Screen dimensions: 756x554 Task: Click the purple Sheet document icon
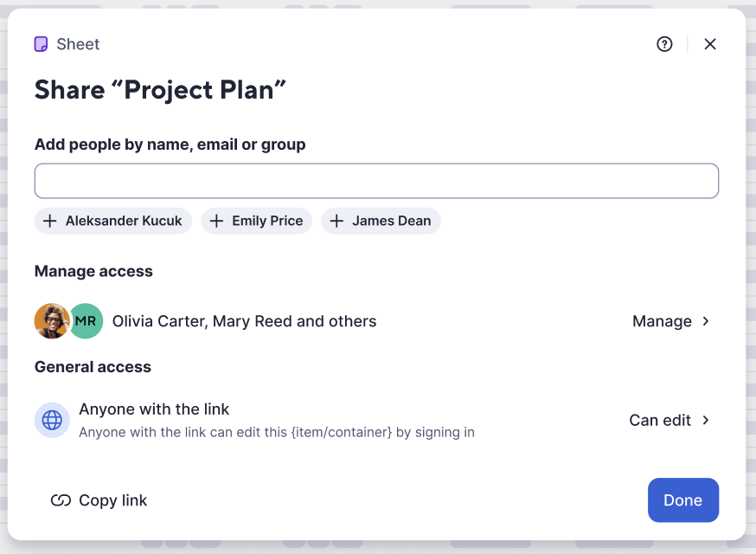pos(40,43)
